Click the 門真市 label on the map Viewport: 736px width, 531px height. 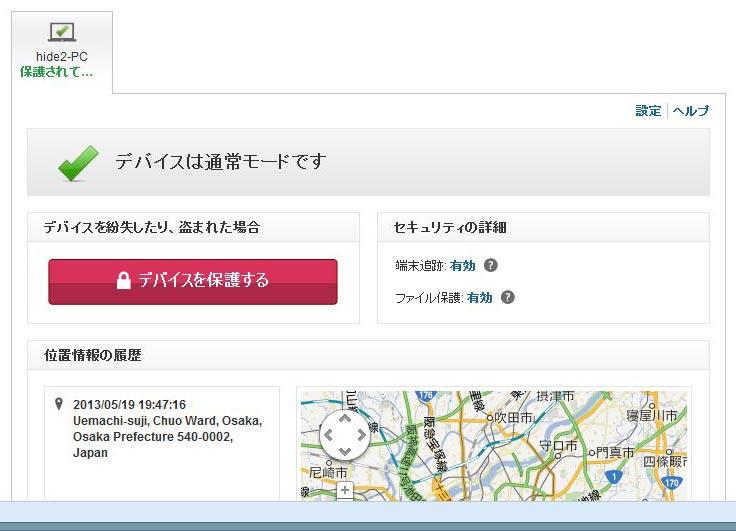click(x=615, y=453)
